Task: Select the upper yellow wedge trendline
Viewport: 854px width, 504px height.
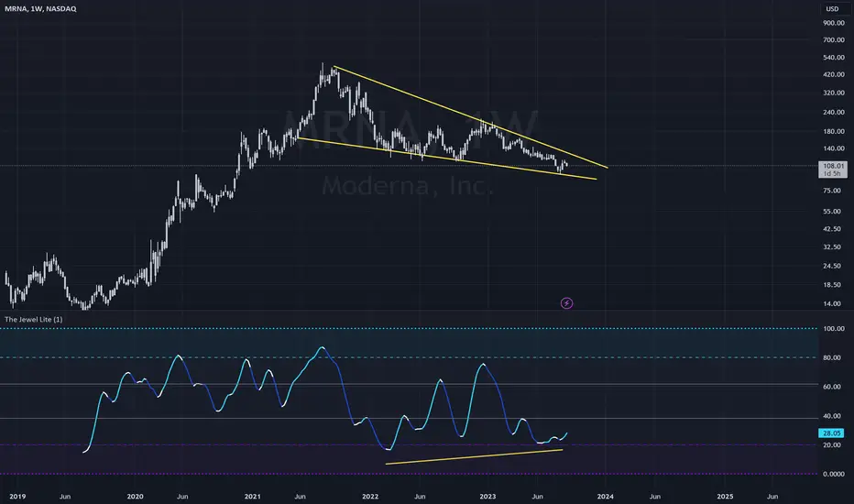Action: point(471,117)
